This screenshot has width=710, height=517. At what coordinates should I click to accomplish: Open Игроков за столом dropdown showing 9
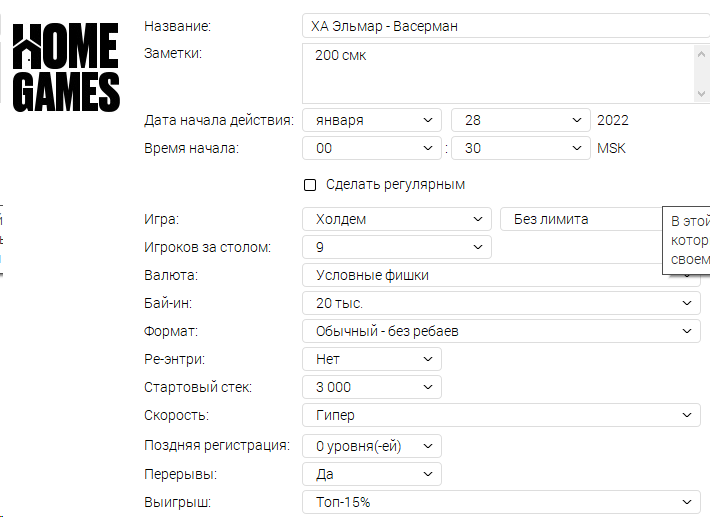point(397,247)
